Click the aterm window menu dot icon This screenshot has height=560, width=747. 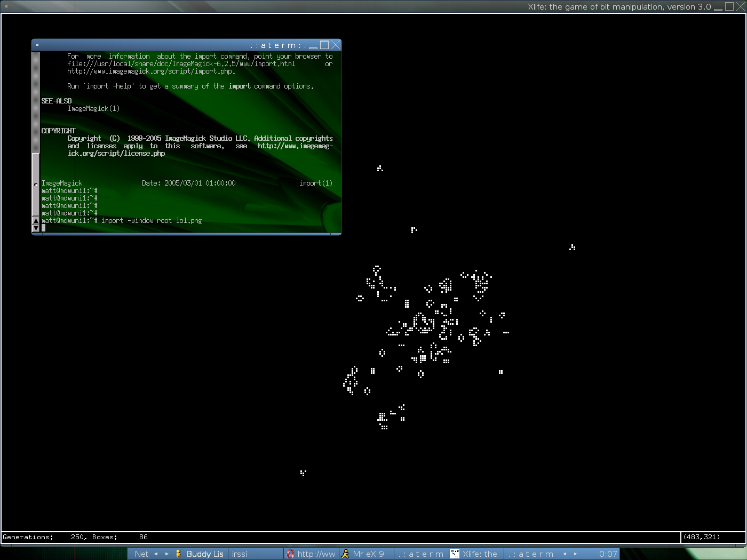tap(37, 45)
